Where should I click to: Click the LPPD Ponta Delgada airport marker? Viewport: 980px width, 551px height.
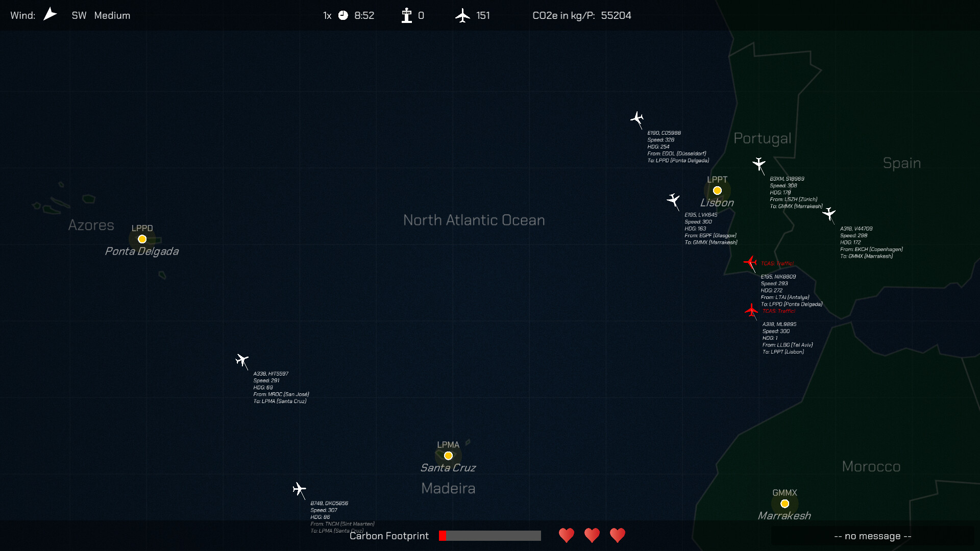[141, 239]
